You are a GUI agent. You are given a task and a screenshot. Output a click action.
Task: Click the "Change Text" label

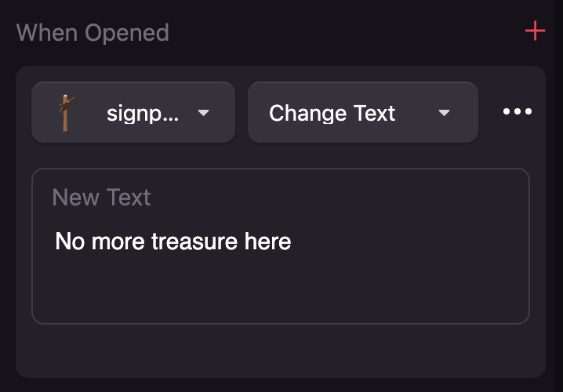click(x=332, y=113)
